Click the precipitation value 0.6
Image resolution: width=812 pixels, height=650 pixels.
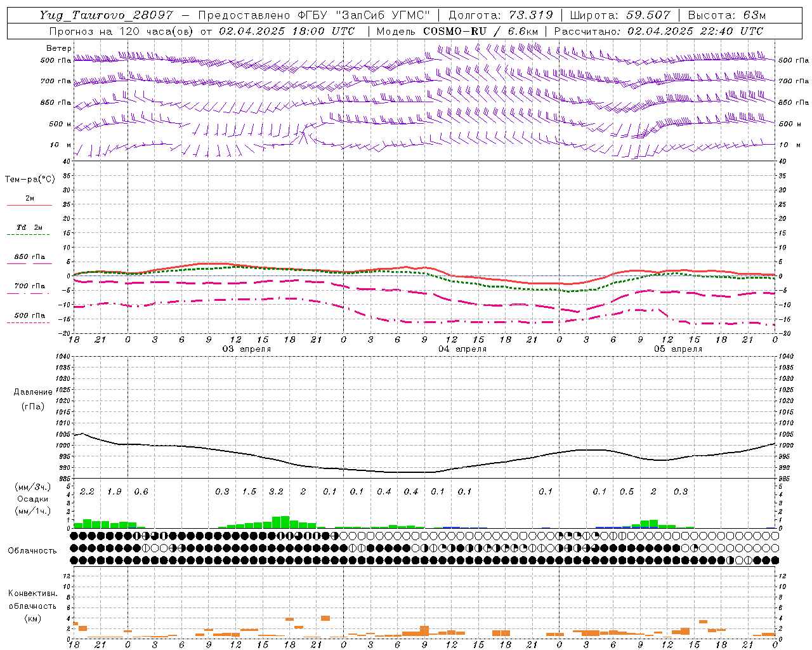pos(141,492)
